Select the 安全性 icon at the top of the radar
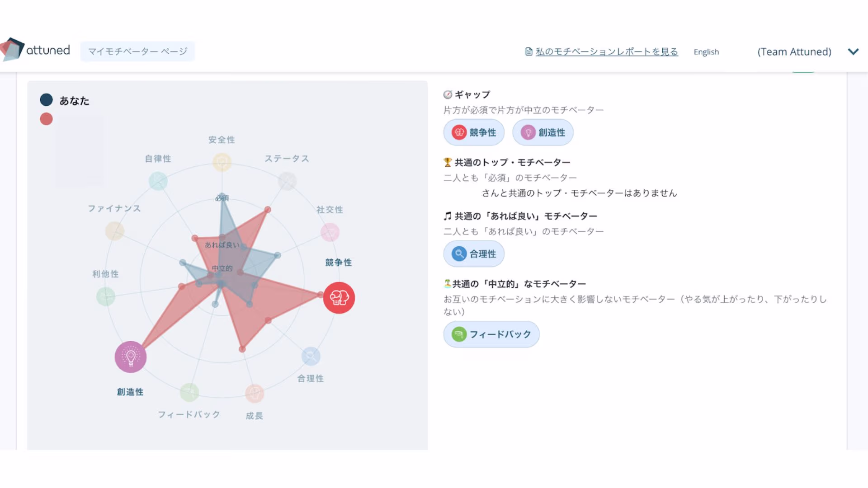Viewport: 868px width, 488px height. pos(222,162)
